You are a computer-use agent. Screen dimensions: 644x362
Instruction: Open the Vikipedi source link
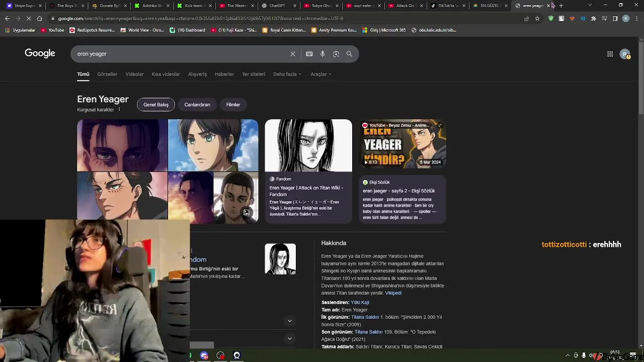[393, 293]
